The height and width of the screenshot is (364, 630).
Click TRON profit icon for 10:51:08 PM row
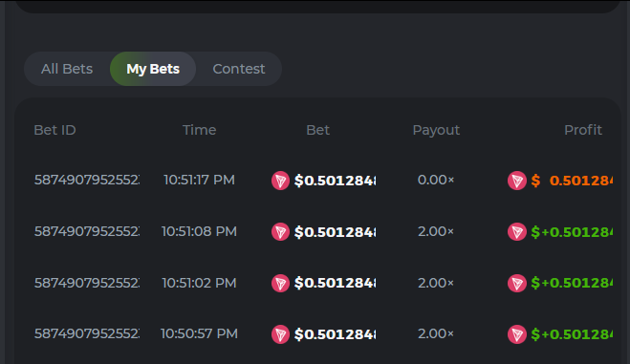[x=517, y=232]
